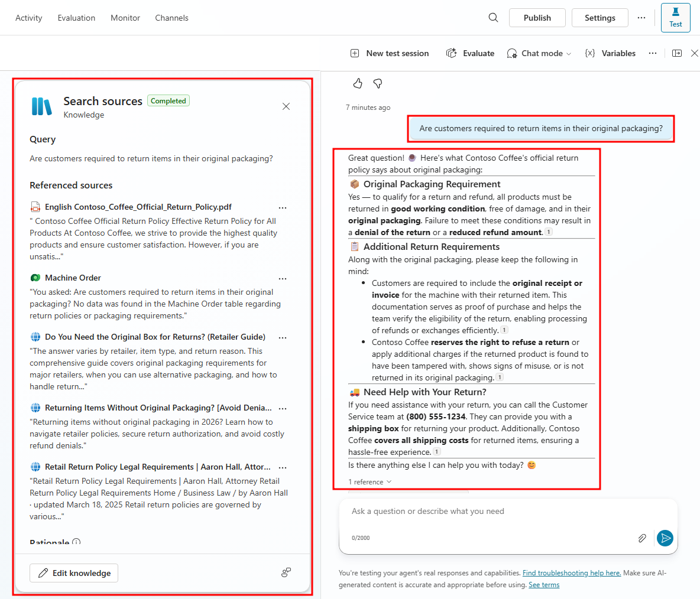Click globe icon beside Retailer Guide source

(x=35, y=337)
